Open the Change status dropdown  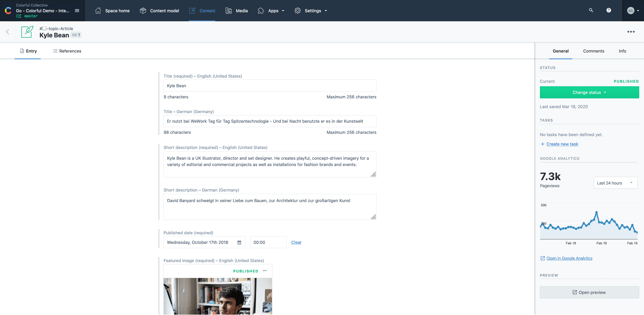coord(589,92)
